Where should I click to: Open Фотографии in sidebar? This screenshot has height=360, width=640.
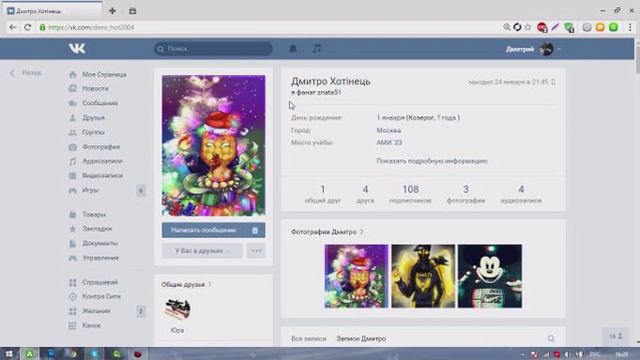(x=101, y=147)
